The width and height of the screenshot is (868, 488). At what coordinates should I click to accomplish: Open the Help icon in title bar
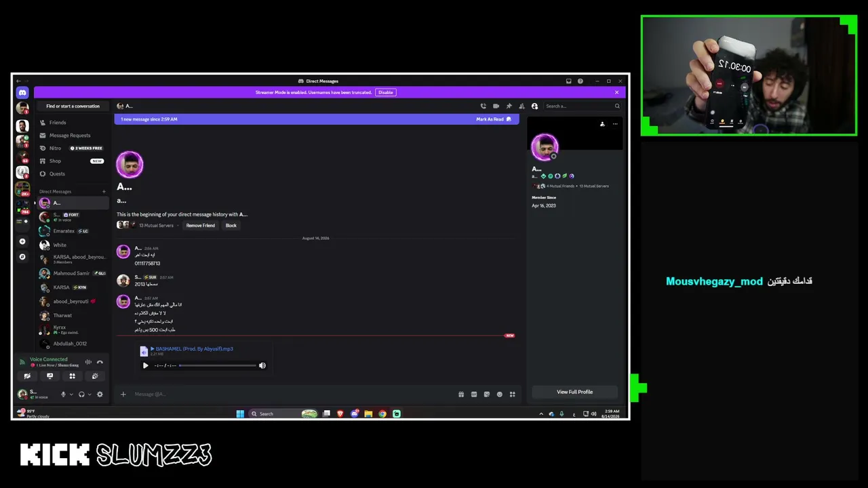[x=580, y=81]
